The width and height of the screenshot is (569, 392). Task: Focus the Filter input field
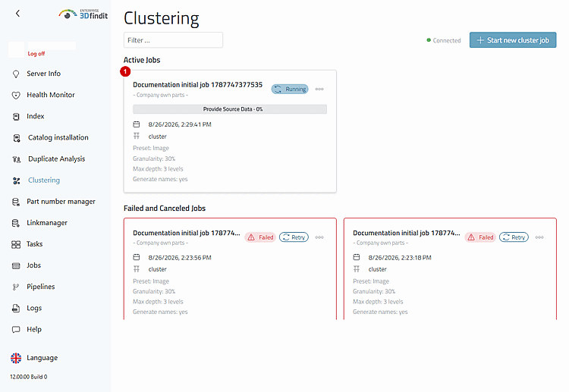coord(173,40)
